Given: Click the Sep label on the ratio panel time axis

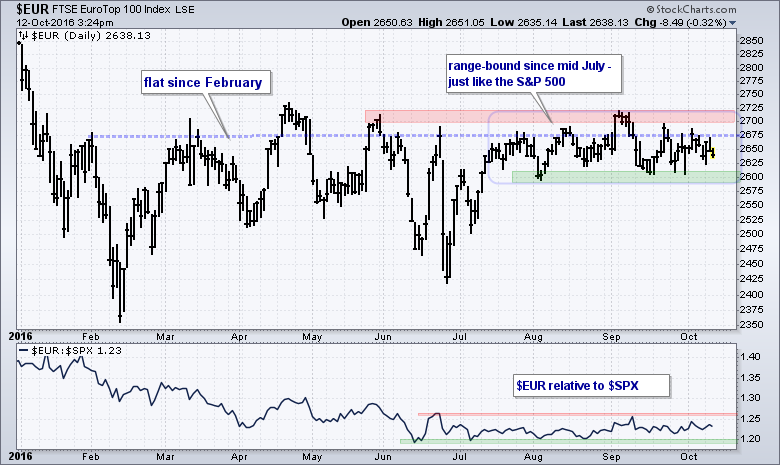Looking at the screenshot, I should pyautogui.click(x=611, y=457).
